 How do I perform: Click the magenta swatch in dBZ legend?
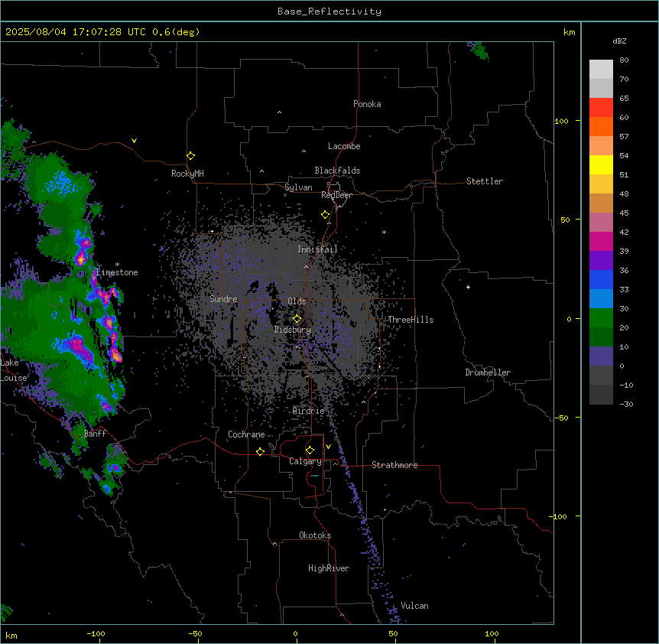tap(601, 241)
